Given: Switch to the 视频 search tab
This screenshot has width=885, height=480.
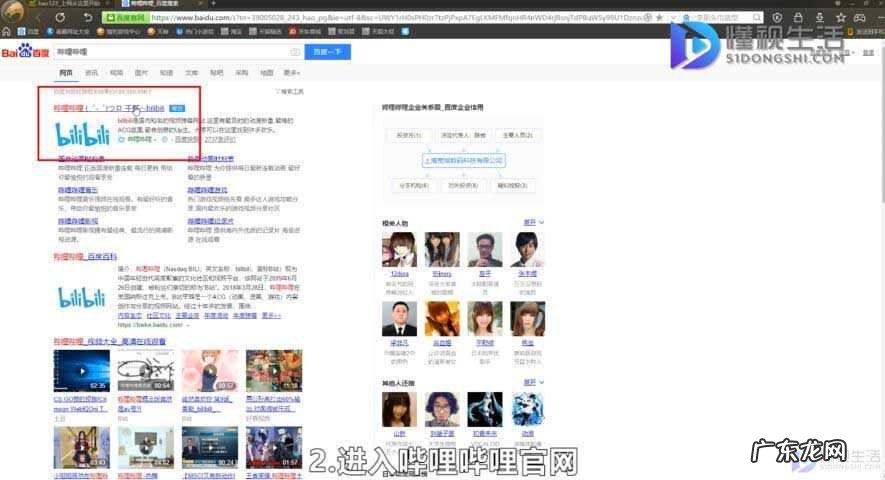Looking at the screenshot, I should point(116,73).
